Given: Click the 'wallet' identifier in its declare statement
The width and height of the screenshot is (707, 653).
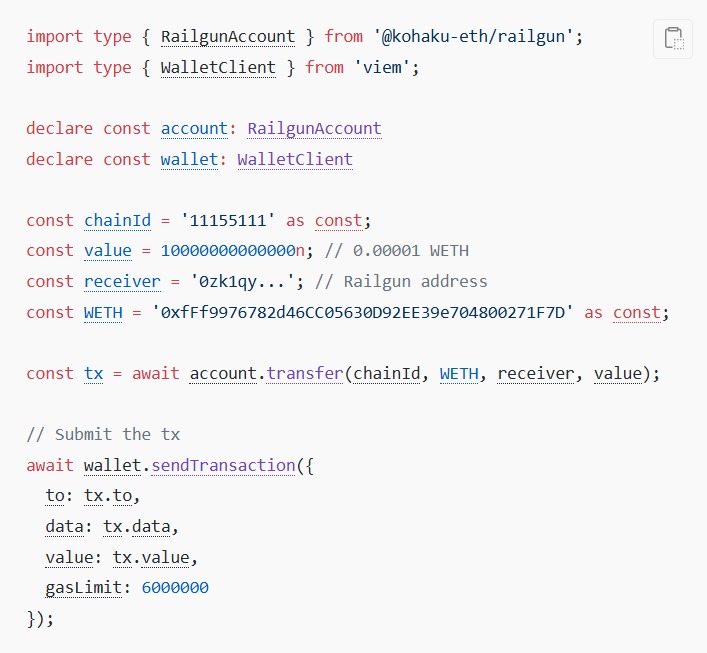Looking at the screenshot, I should 189,160.
